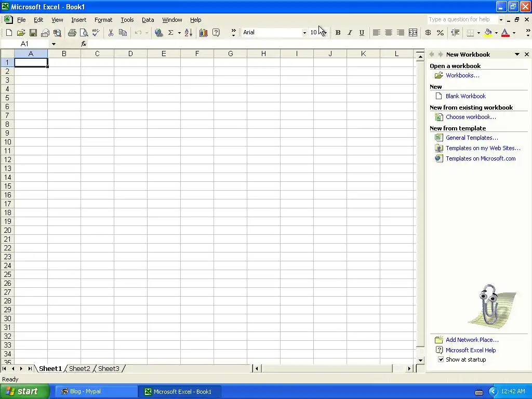Align cell contents left
This screenshot has width=532, height=399.
click(x=376, y=33)
